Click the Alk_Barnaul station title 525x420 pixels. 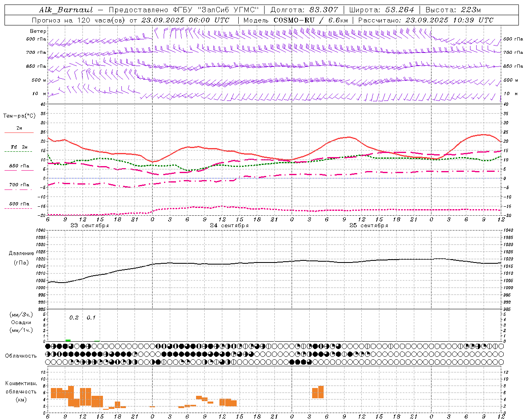(x=66, y=10)
